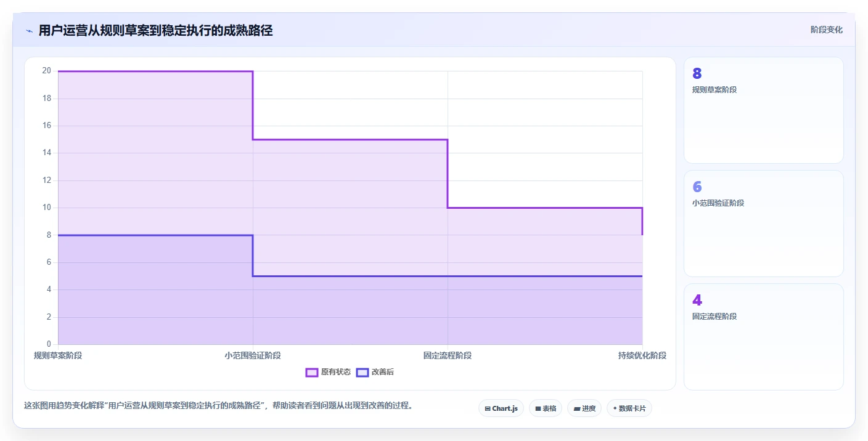Toggle the 原有状态 legend entry

click(x=329, y=372)
